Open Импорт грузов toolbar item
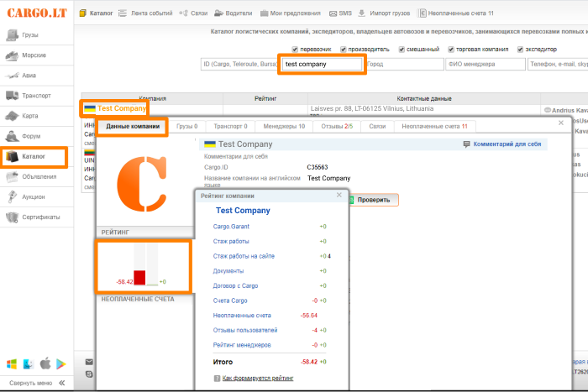This screenshot has height=392, width=588. 384,13
